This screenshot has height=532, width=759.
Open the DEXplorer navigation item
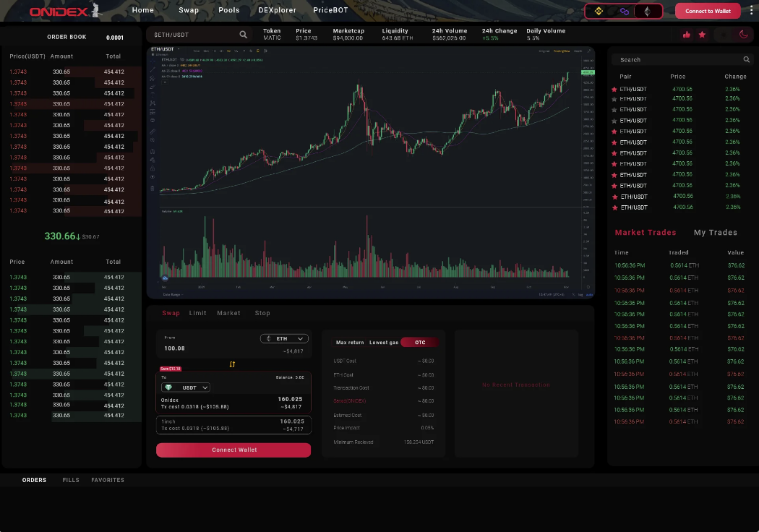click(278, 10)
